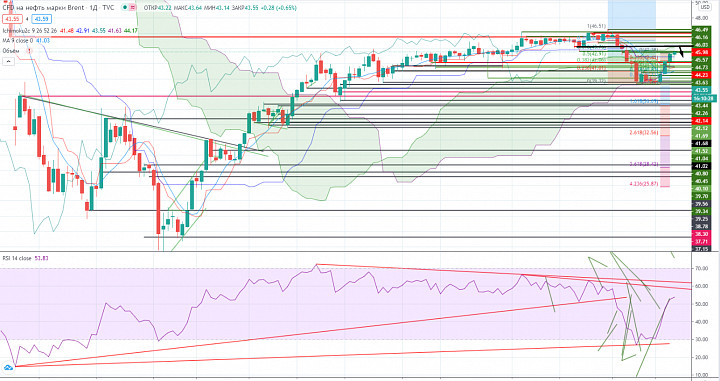Viewport: 720px width, 381px height.
Task: Click the buy price 43.59 button
Action: click(41, 19)
